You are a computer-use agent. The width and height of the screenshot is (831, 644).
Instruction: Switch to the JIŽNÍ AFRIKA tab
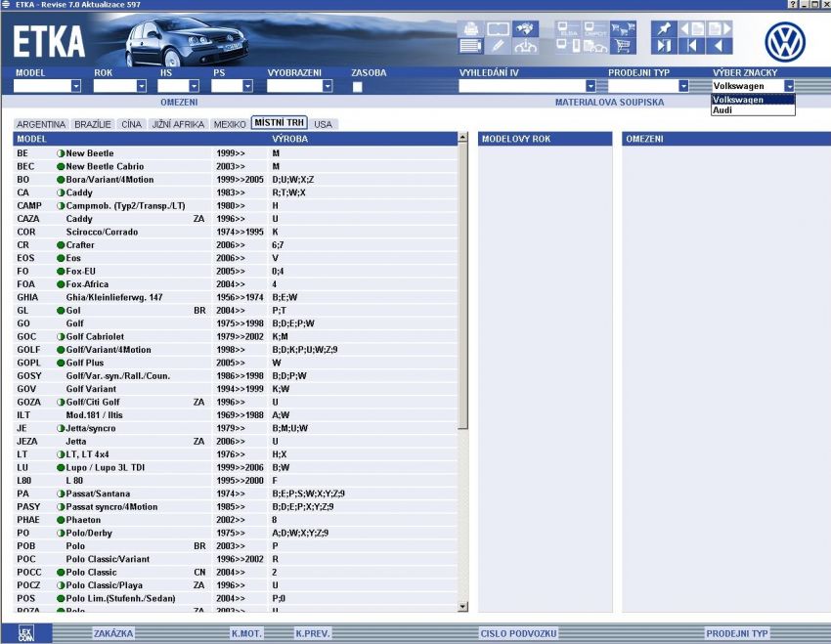[x=178, y=124]
